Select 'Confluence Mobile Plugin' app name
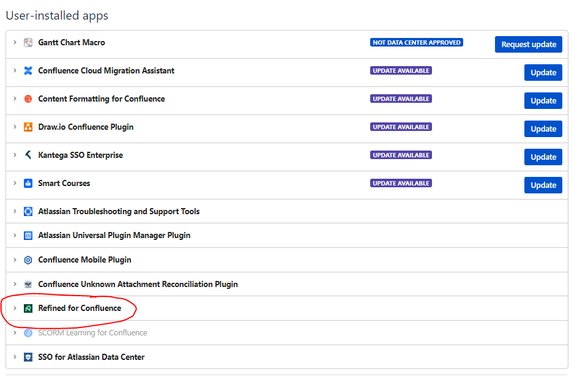The width and height of the screenshot is (588, 377). (x=85, y=259)
